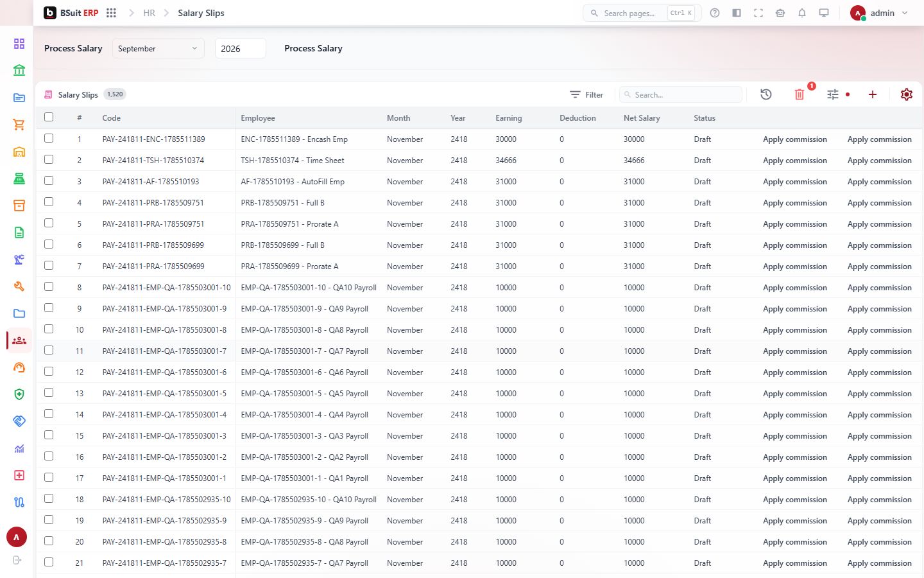Toggle the select-all checkbox in table header
Image resolution: width=924 pixels, height=578 pixels.
[x=49, y=117]
